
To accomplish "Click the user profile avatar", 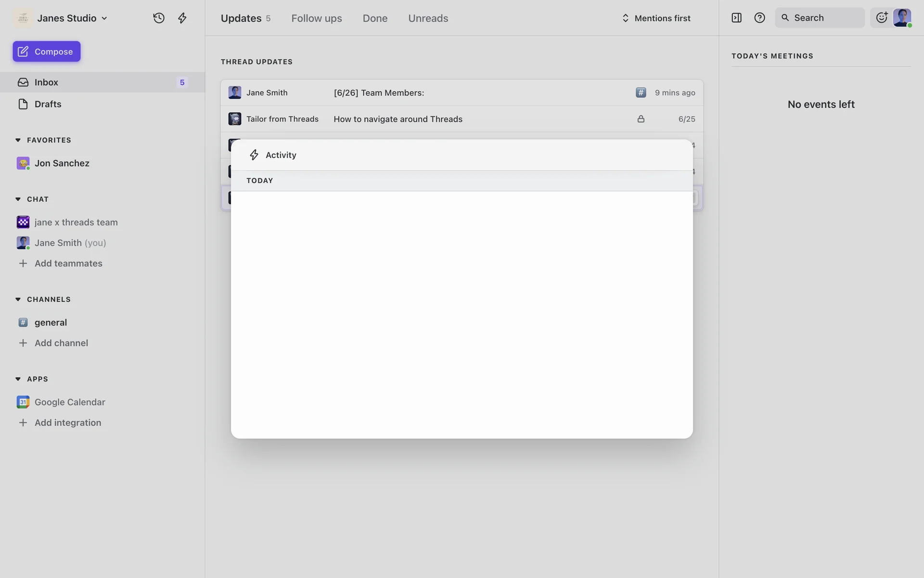I will click(x=902, y=18).
